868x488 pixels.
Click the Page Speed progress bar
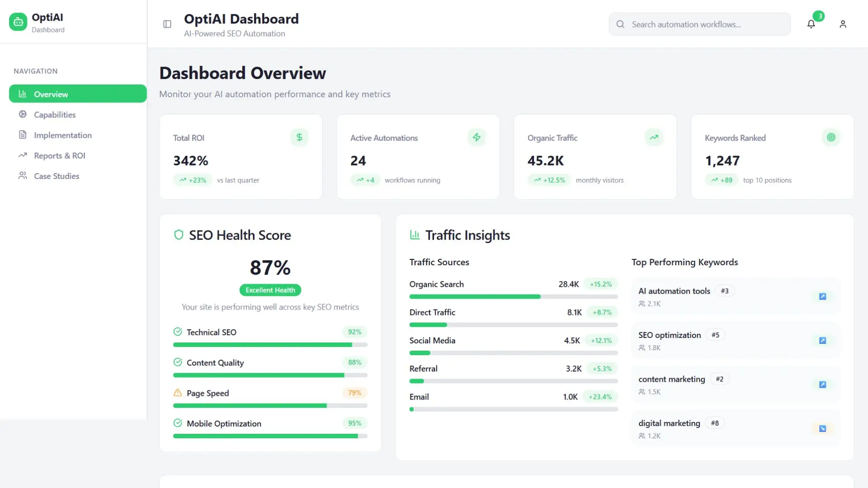[x=270, y=406]
